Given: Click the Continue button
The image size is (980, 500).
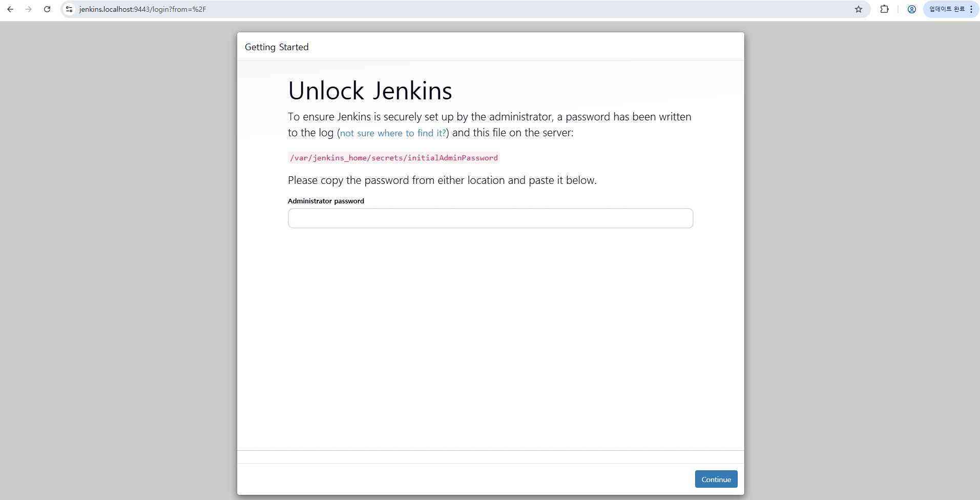Looking at the screenshot, I should 716,480.
